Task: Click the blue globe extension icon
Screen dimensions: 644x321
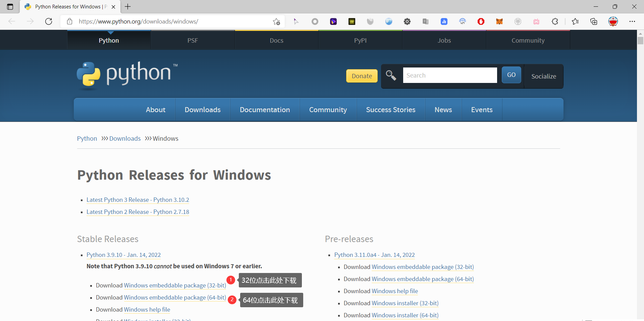Action: (x=389, y=21)
